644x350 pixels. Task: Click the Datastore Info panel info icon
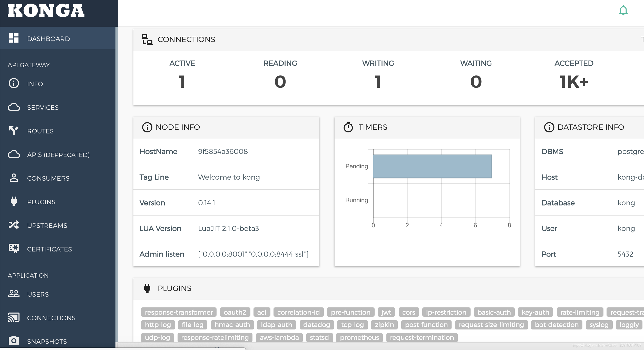click(x=549, y=127)
